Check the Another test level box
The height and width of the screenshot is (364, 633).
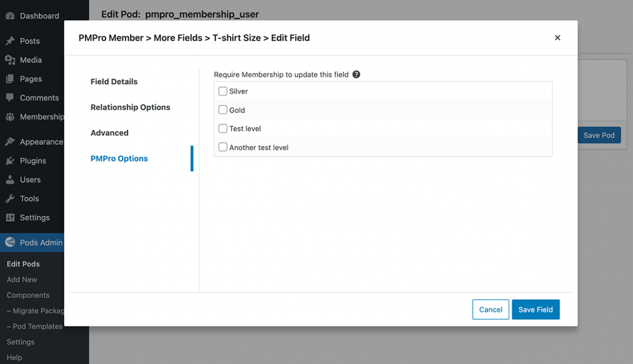(x=222, y=147)
